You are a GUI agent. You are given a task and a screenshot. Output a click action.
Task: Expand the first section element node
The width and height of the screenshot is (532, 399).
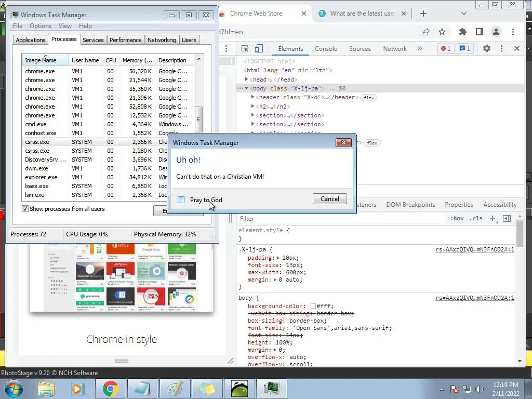click(x=253, y=115)
